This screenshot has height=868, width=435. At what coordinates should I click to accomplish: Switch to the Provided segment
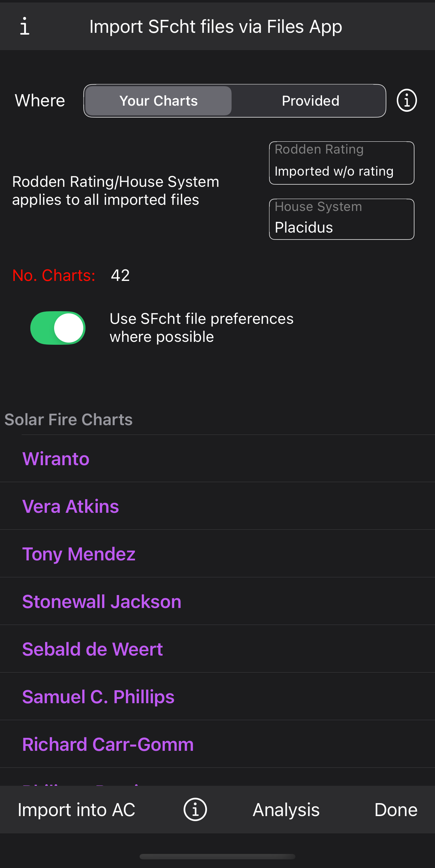[310, 101]
